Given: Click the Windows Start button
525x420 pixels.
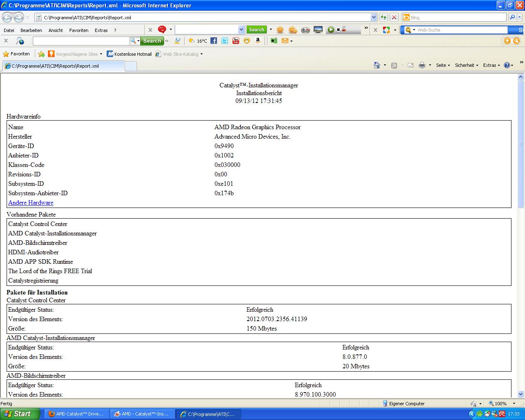Looking at the screenshot, I should click(20, 414).
